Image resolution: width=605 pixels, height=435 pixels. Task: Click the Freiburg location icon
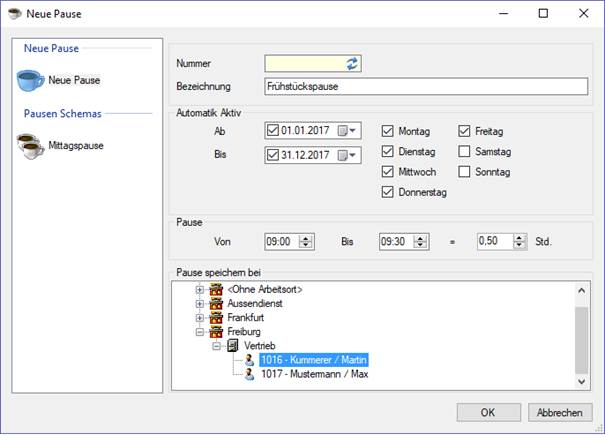216,332
